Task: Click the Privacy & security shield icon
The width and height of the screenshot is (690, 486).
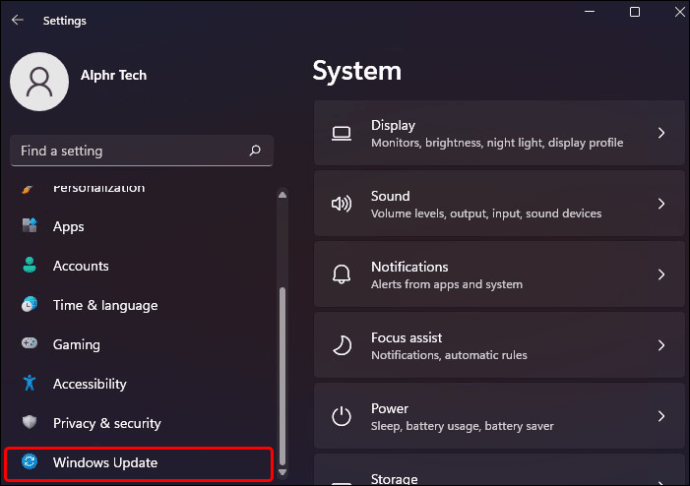Action: click(30, 423)
